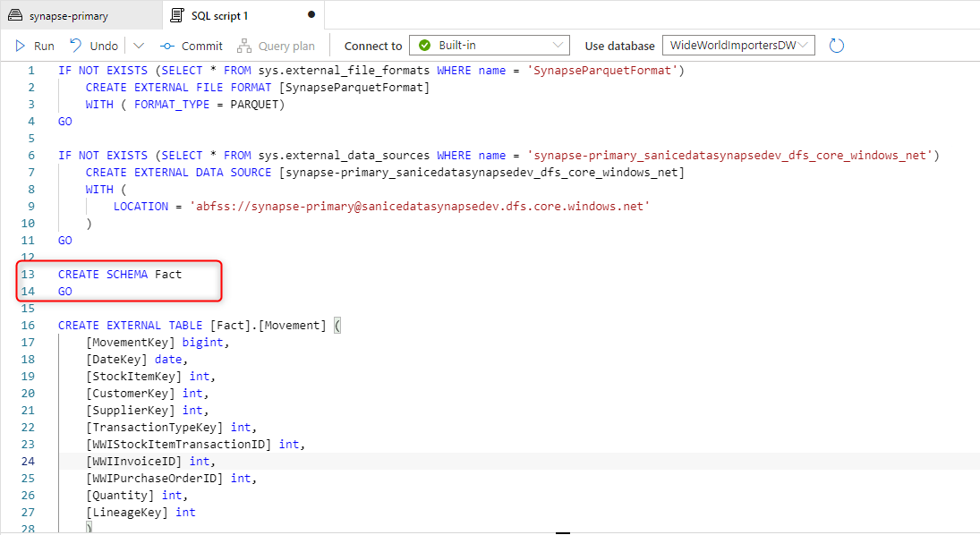This screenshot has height=535, width=980.
Task: Click [WWIInvoiceID] on the highlighted line
Action: (133, 462)
